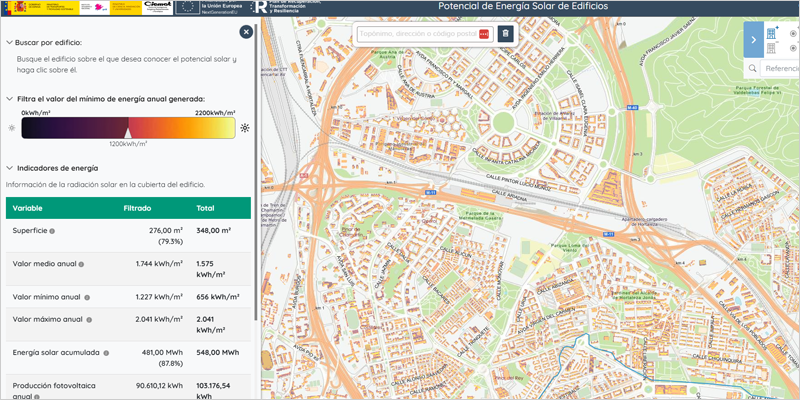Click the Filtrado column header

coord(137,208)
